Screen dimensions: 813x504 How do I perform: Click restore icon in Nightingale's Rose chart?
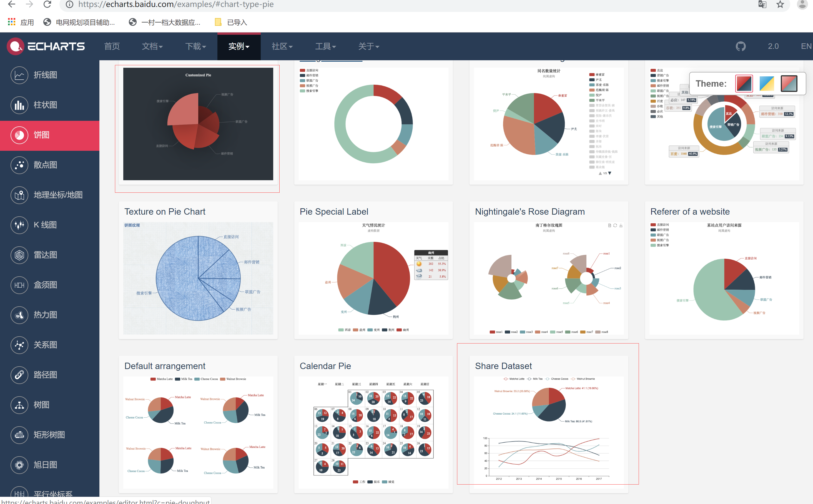pos(615,226)
